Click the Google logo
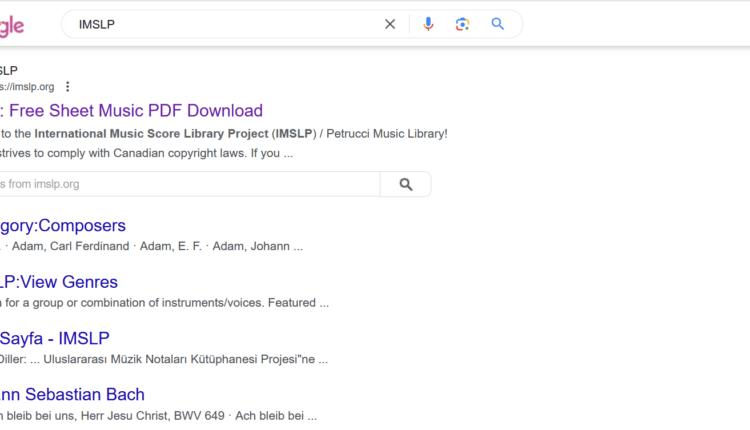The image size is (750, 430). point(11,26)
